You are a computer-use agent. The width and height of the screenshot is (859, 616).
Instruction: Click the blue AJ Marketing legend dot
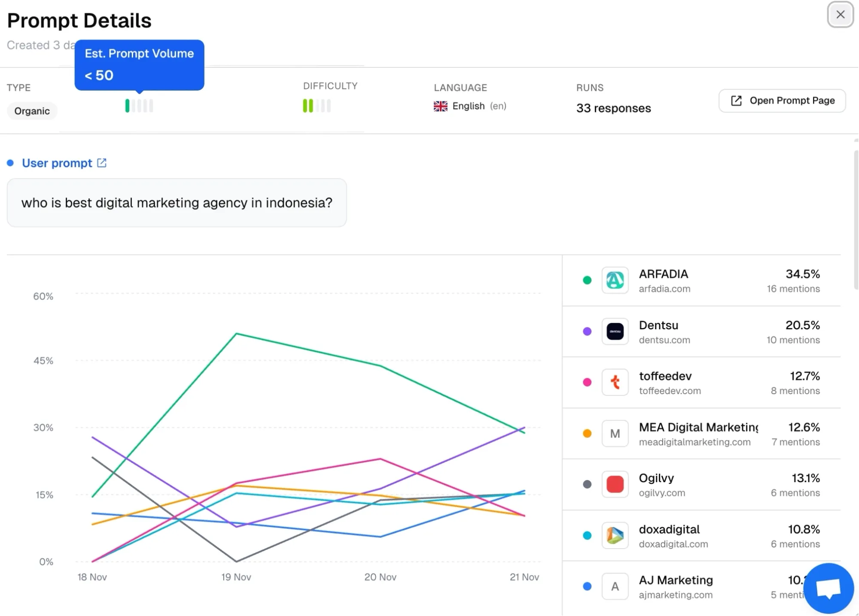point(587,586)
